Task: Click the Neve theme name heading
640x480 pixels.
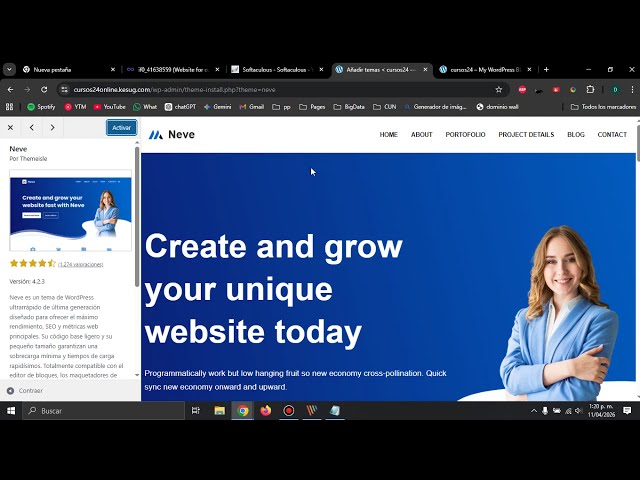Action: (18, 149)
